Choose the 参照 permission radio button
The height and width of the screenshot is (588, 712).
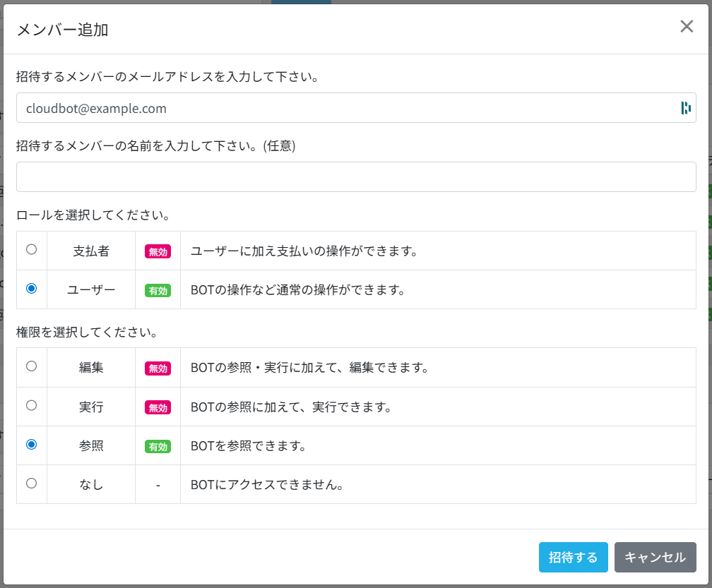(31, 445)
